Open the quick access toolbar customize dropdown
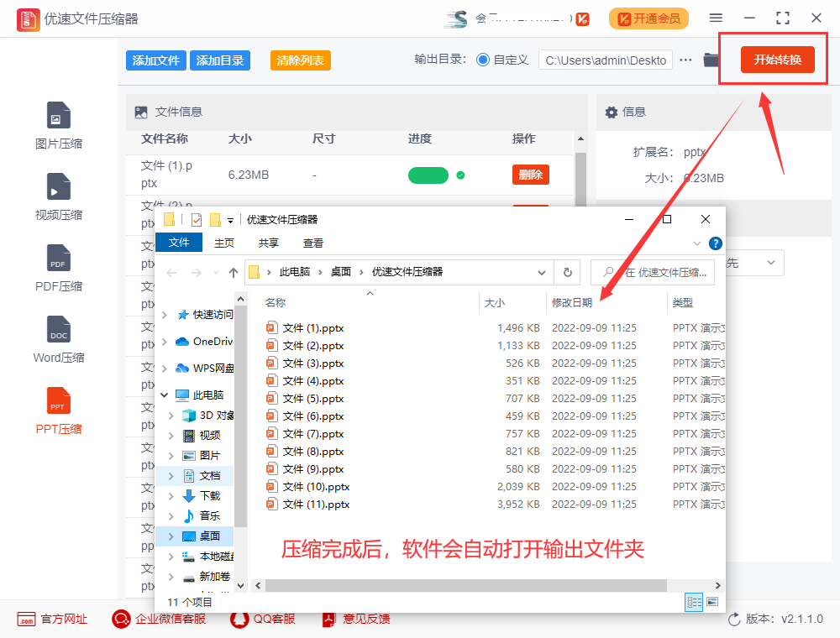The image size is (840, 638). 230,220
